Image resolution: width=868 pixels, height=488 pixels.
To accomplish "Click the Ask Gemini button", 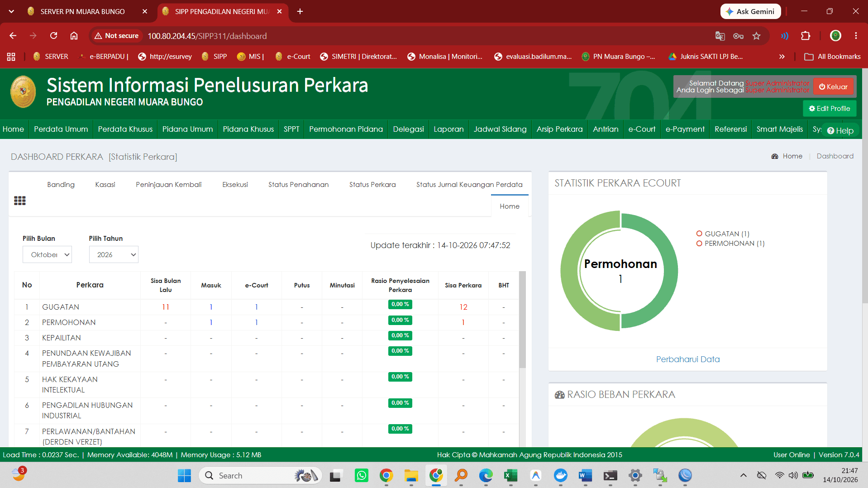I will coord(750,11).
